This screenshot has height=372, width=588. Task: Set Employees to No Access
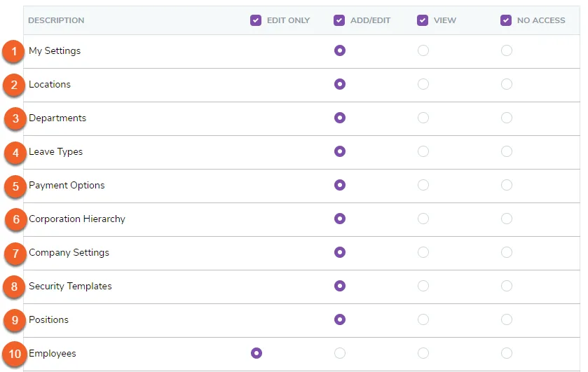pyautogui.click(x=507, y=353)
